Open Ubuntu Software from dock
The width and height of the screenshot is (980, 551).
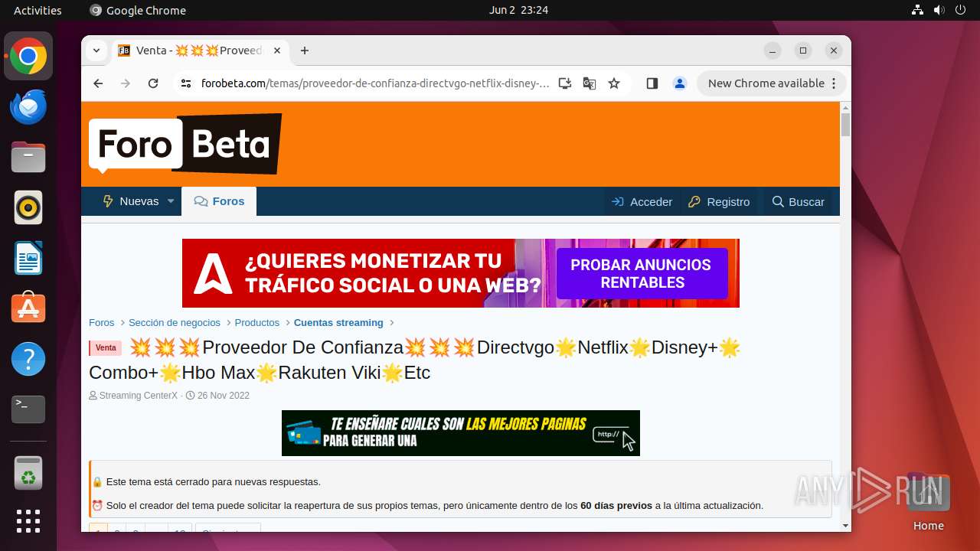coord(28,308)
